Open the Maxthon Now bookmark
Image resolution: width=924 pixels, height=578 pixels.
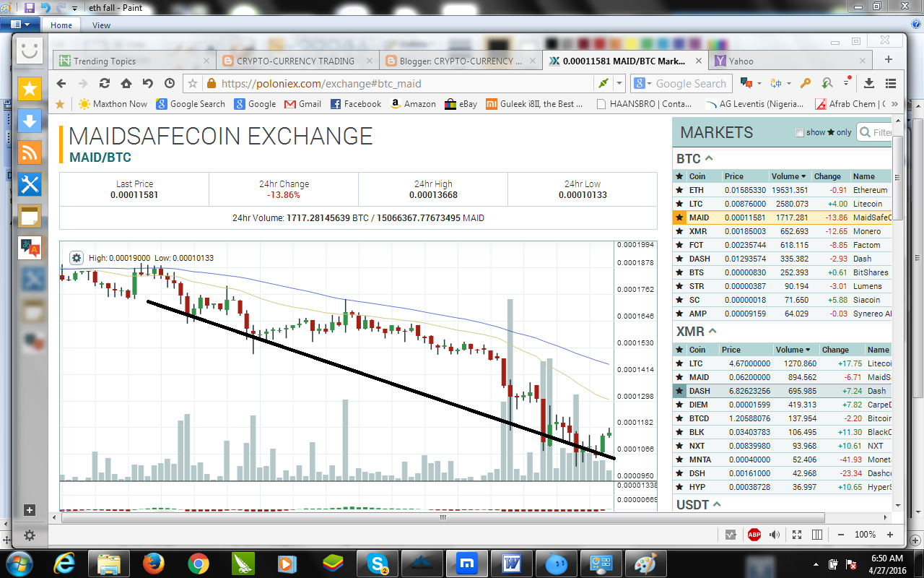113,104
